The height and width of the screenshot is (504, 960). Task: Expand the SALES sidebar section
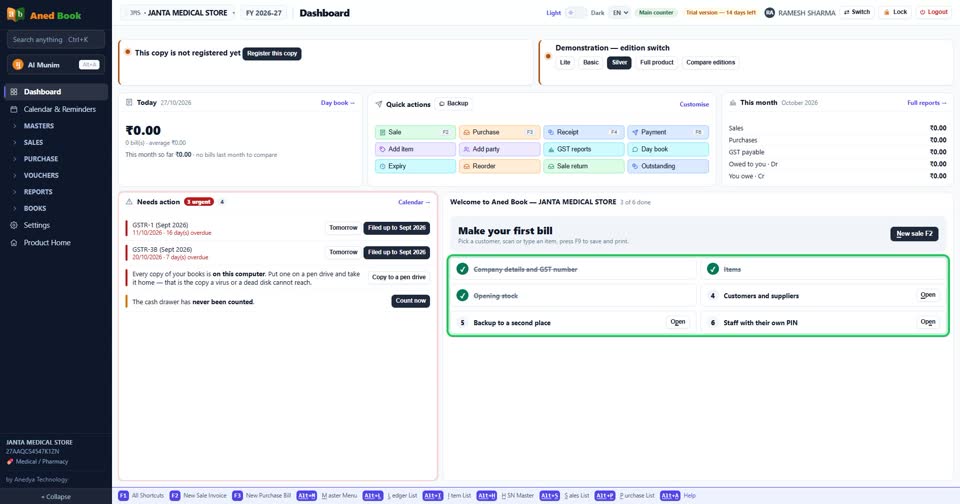point(33,142)
